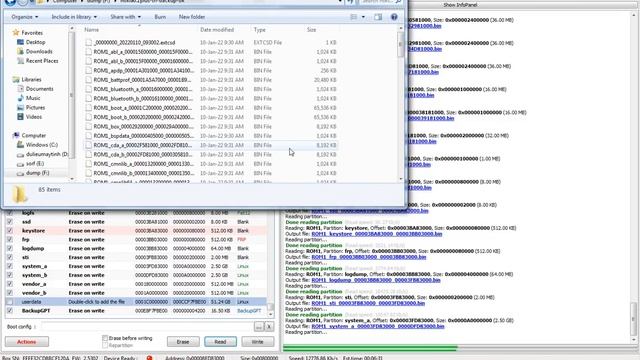Uncheck the vendor_b partition checkbox
The height and width of the screenshot is (360, 640).
pyautogui.click(x=9, y=293)
